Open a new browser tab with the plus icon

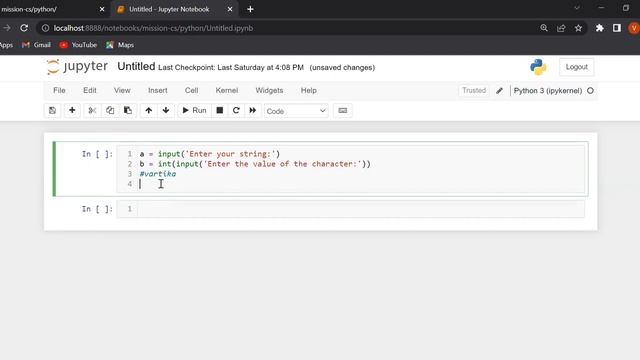click(x=250, y=9)
